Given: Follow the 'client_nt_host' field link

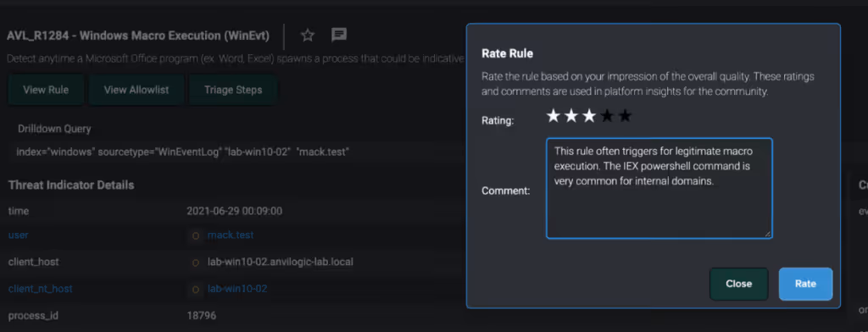Looking at the screenshot, I should click(41, 289).
